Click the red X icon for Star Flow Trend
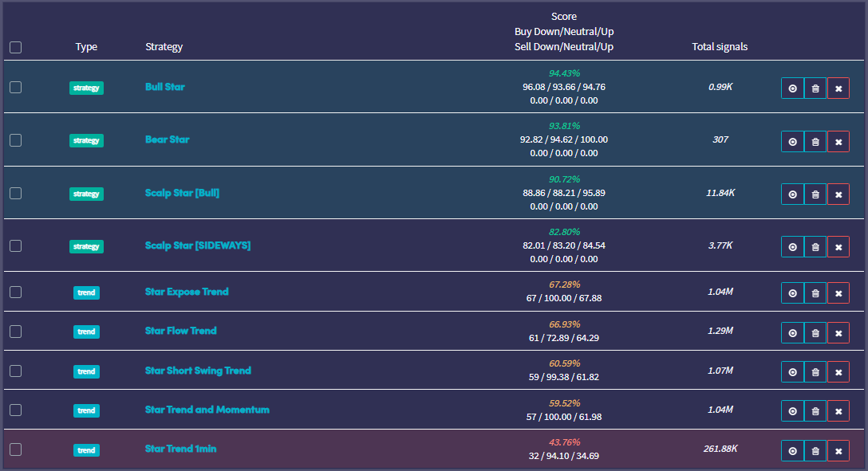This screenshot has width=868, height=471. pyautogui.click(x=838, y=333)
